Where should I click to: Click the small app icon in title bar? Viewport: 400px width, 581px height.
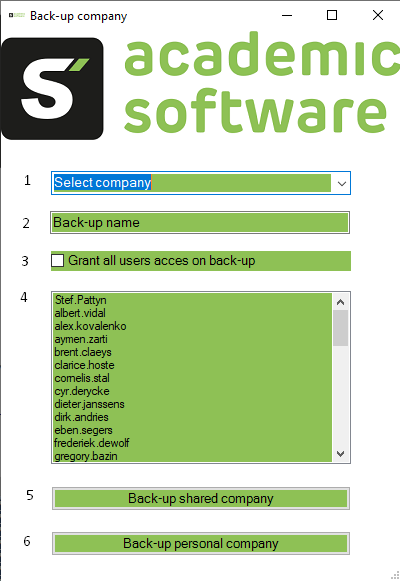17,15
